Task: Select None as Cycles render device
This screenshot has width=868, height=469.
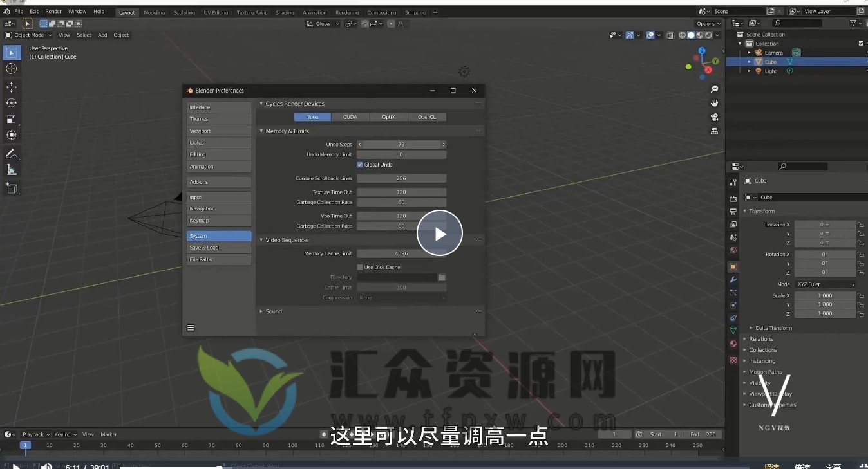Action: [312, 117]
